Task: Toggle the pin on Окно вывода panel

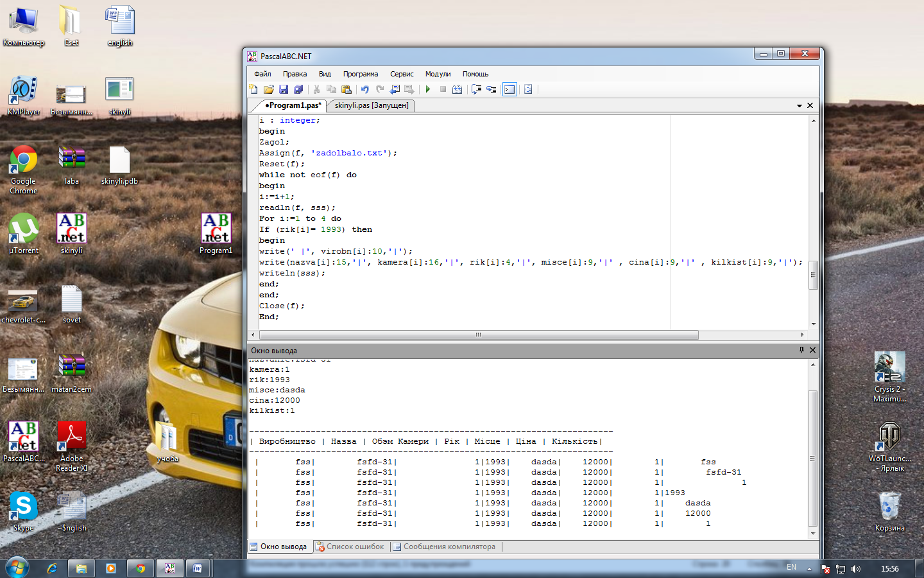Action: point(801,350)
